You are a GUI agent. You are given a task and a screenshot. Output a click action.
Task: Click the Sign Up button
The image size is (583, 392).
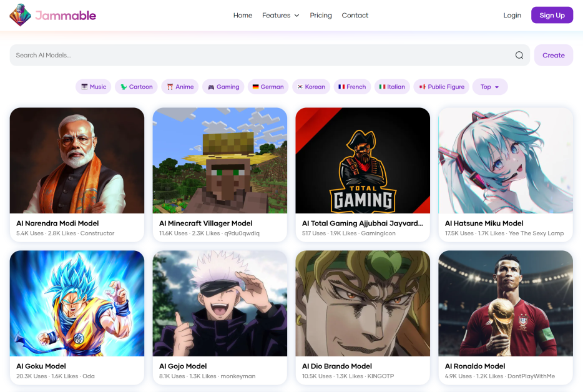[552, 15]
